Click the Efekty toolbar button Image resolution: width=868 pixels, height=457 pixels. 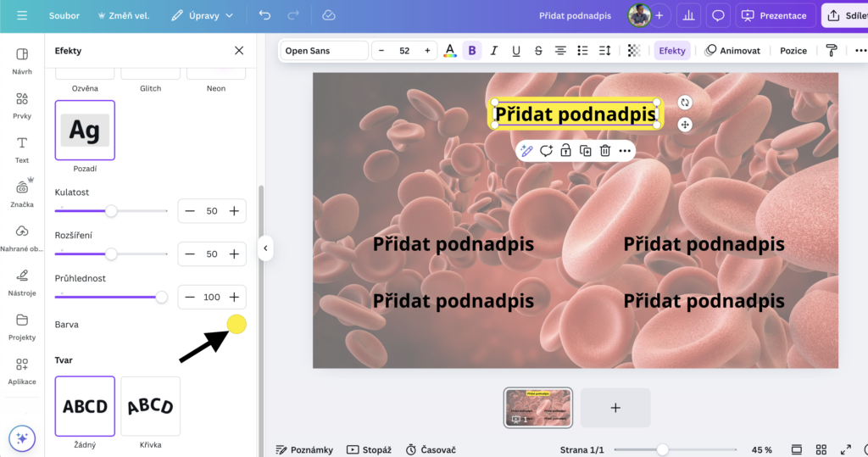[x=672, y=50]
